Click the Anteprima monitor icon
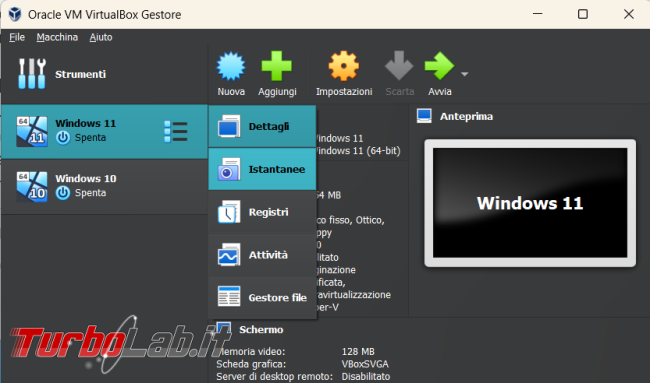 [x=424, y=116]
